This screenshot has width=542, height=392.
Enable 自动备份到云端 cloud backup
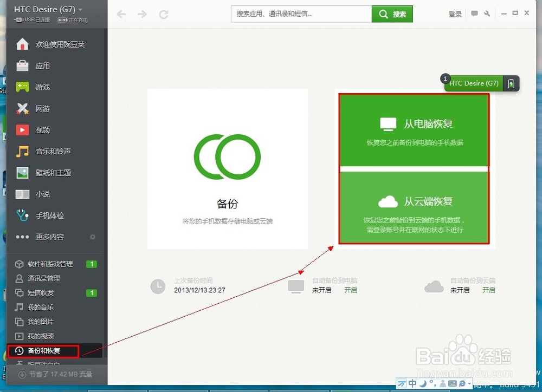click(x=488, y=290)
